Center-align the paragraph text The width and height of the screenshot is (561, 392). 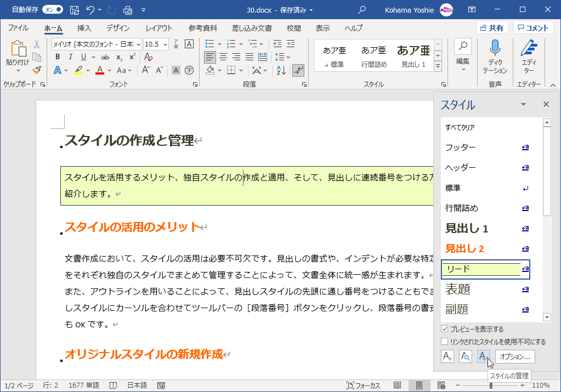[x=223, y=57]
